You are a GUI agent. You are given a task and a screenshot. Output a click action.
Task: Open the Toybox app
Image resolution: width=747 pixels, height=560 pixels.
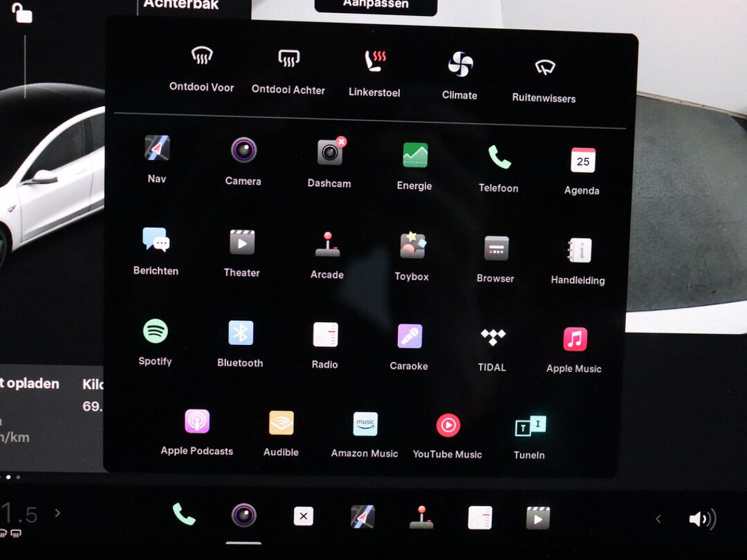412,245
